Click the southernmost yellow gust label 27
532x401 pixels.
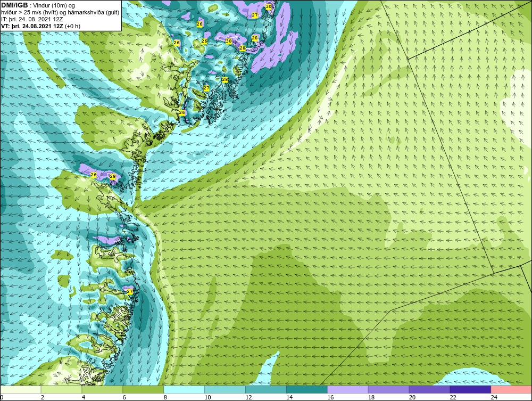click(130, 291)
